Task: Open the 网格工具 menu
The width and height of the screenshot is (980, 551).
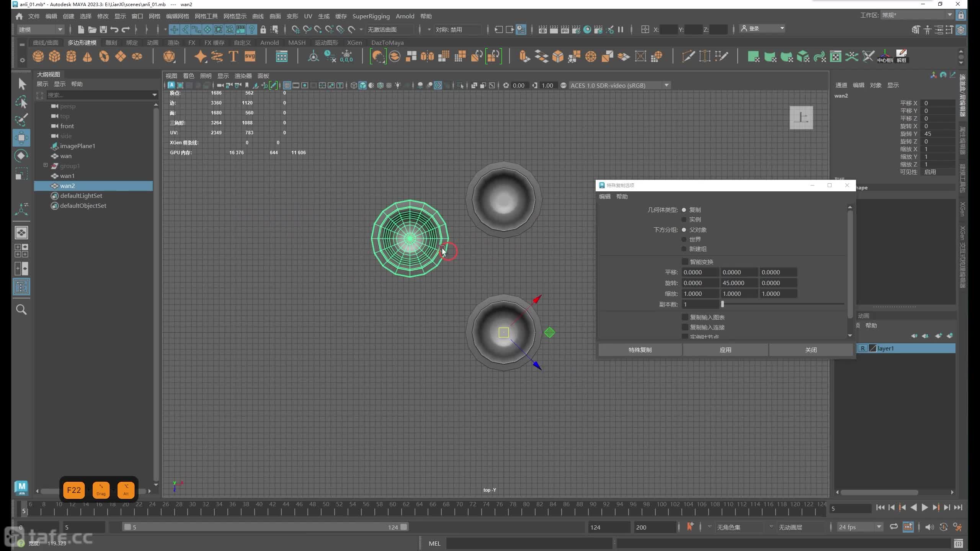Action: click(x=206, y=16)
